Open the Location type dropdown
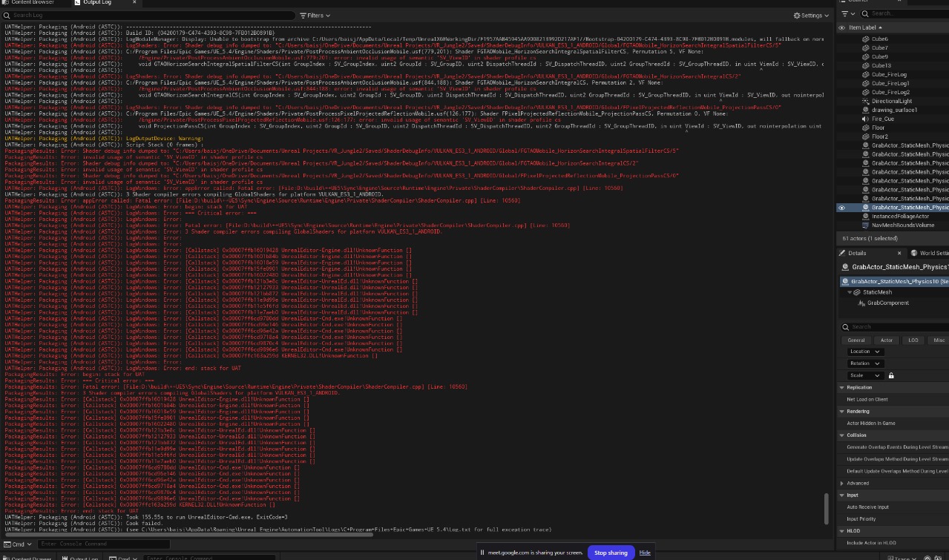The width and height of the screenshot is (949, 560). (864, 352)
